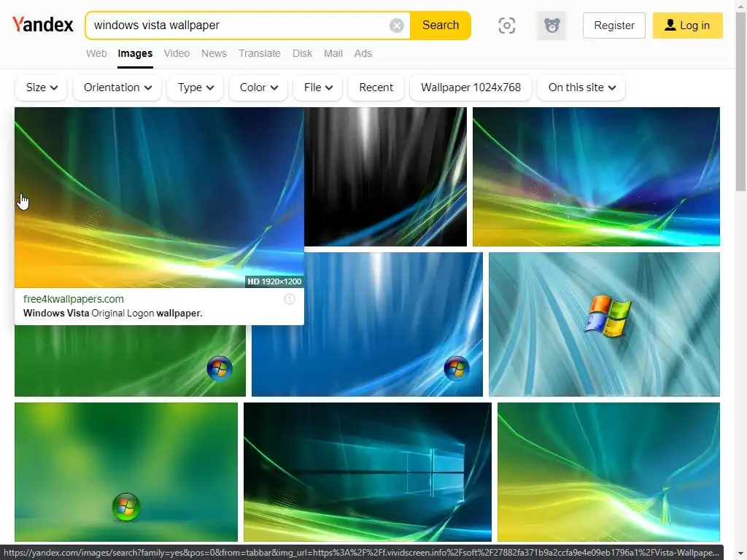Expand the Orientation filter dropdown
Screen dimensions: 747x560
(x=117, y=87)
